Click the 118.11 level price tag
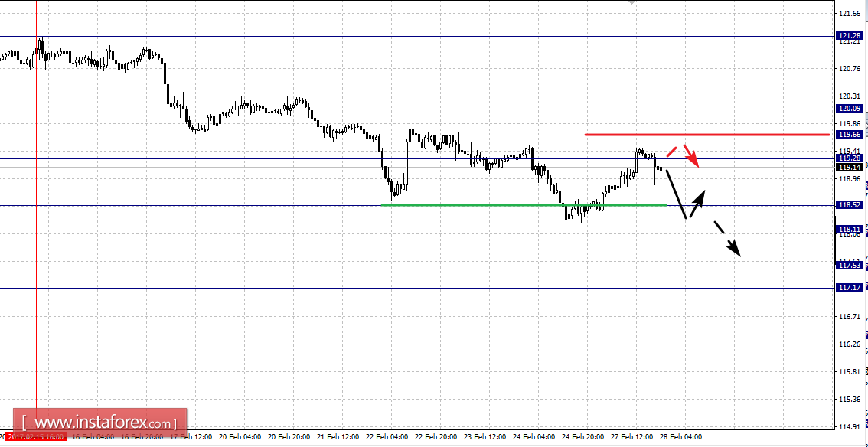The height and width of the screenshot is (447, 868). pos(849,229)
